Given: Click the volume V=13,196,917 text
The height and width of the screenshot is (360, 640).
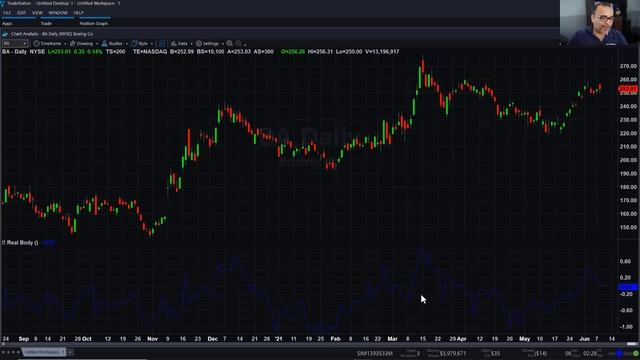Looking at the screenshot, I should pyautogui.click(x=382, y=52).
